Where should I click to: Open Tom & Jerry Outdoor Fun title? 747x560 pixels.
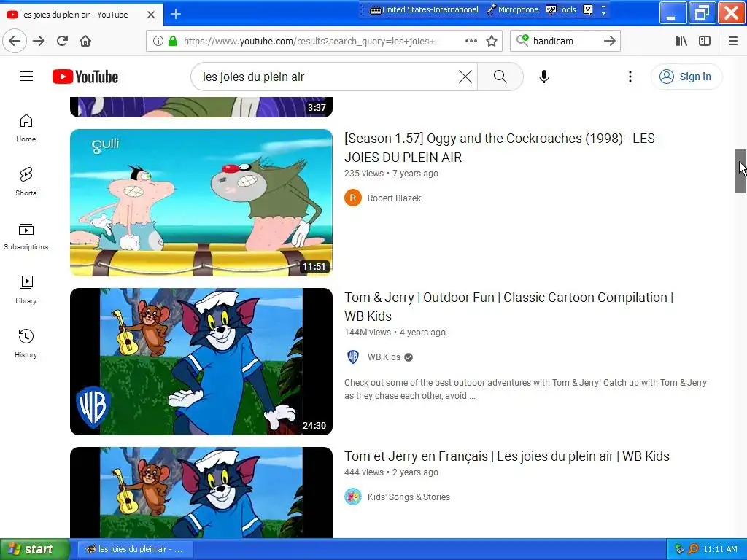click(508, 307)
